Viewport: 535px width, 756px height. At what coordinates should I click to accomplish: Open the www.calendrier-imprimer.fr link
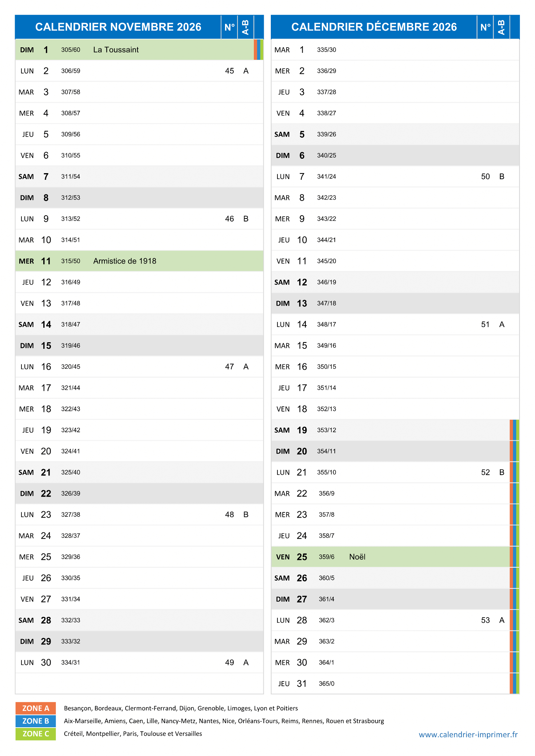(468, 735)
